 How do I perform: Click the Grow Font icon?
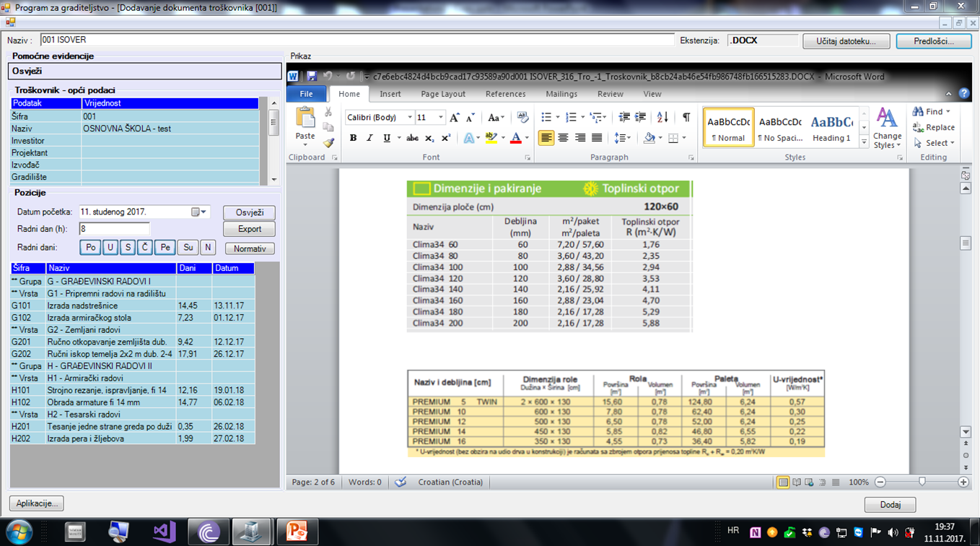(x=455, y=118)
